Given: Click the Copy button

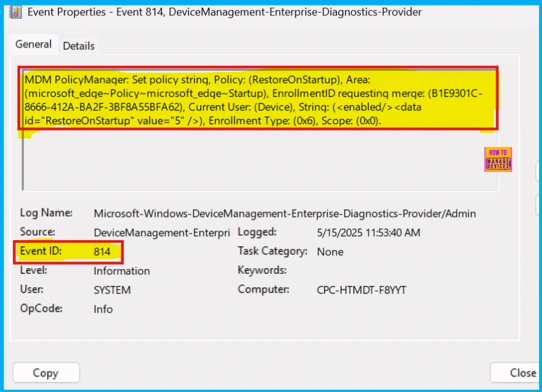Looking at the screenshot, I should tap(46, 372).
